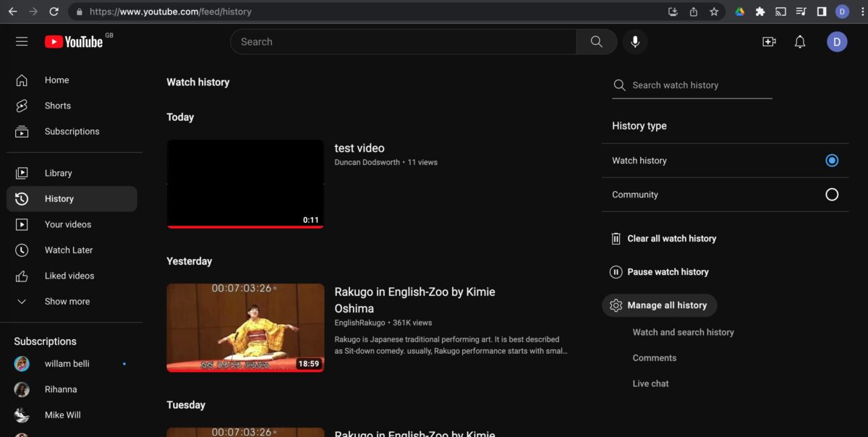Open the YouTube guide hamburger menu

[x=22, y=42]
